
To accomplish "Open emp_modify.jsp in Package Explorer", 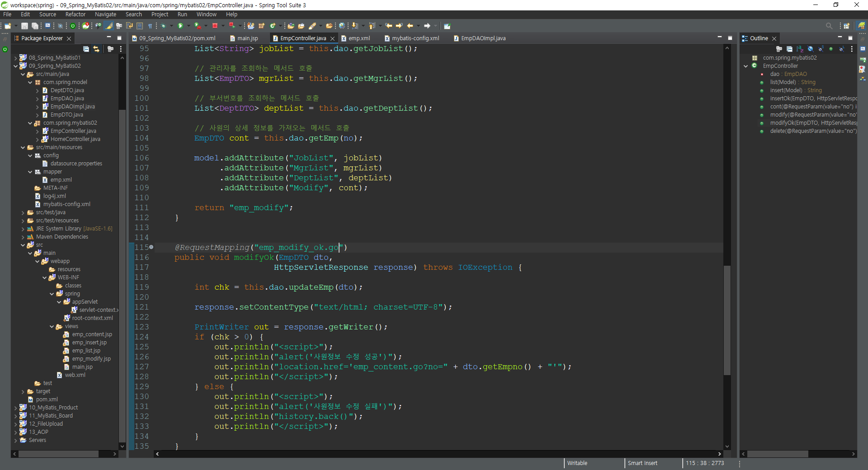I will 91,359.
